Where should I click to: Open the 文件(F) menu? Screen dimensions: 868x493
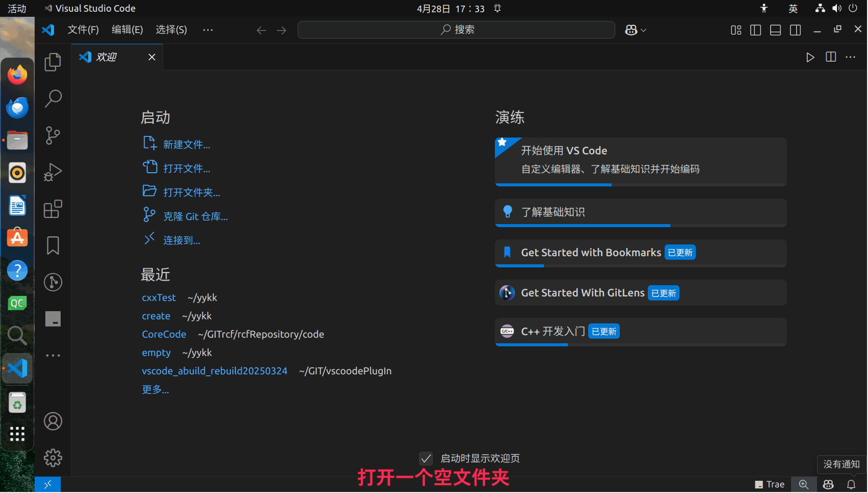pyautogui.click(x=83, y=30)
